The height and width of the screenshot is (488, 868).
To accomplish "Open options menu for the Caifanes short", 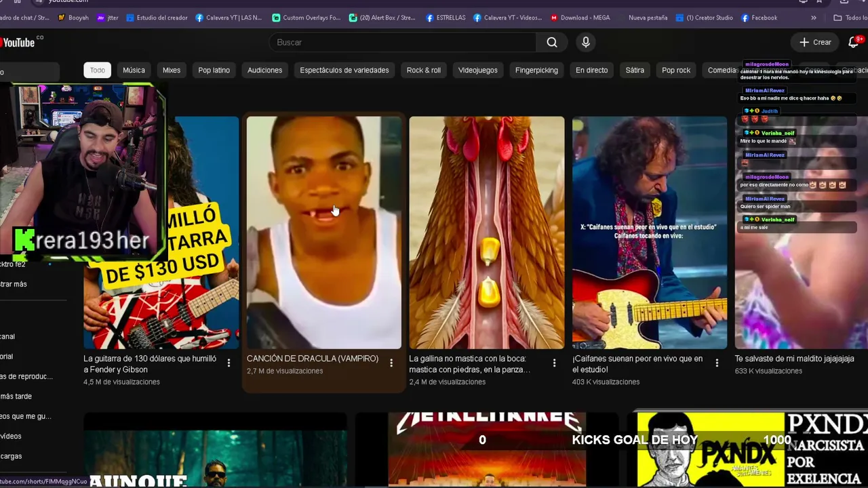I will 717,363.
